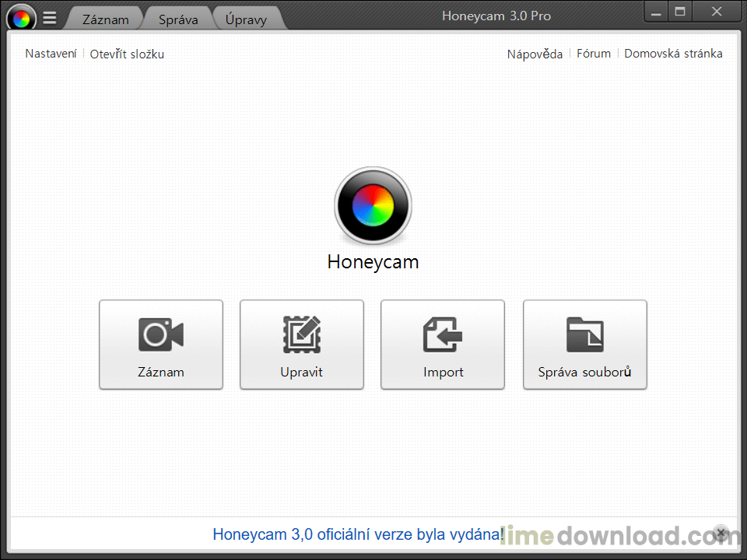This screenshot has width=747, height=560.
Task: Click Otevřít složku to open folder
Action: tap(127, 54)
